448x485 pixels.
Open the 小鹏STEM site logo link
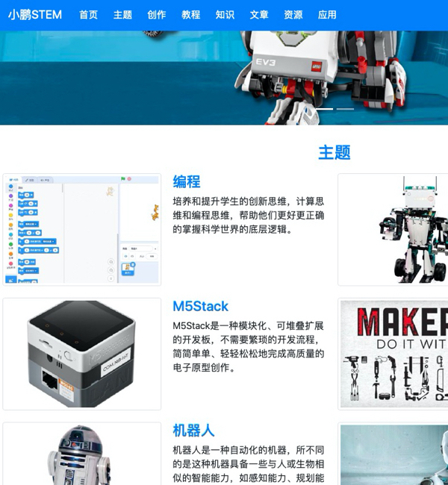click(x=35, y=14)
